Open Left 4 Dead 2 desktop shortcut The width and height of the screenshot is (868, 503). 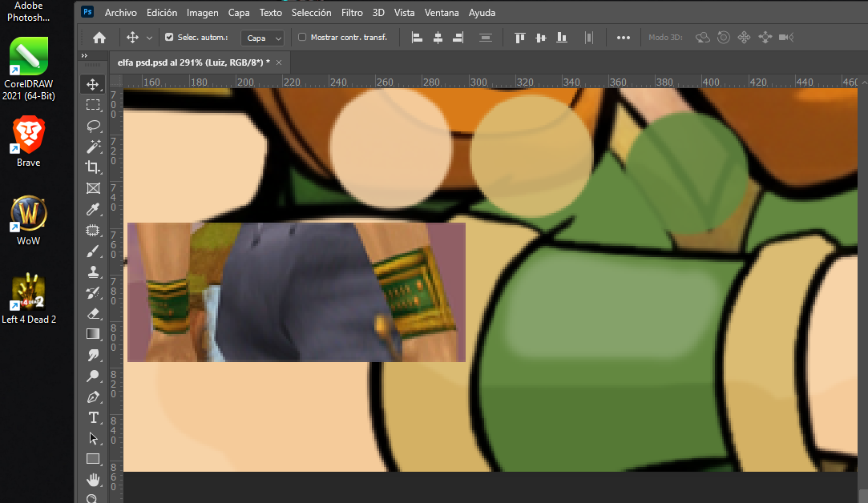28,298
